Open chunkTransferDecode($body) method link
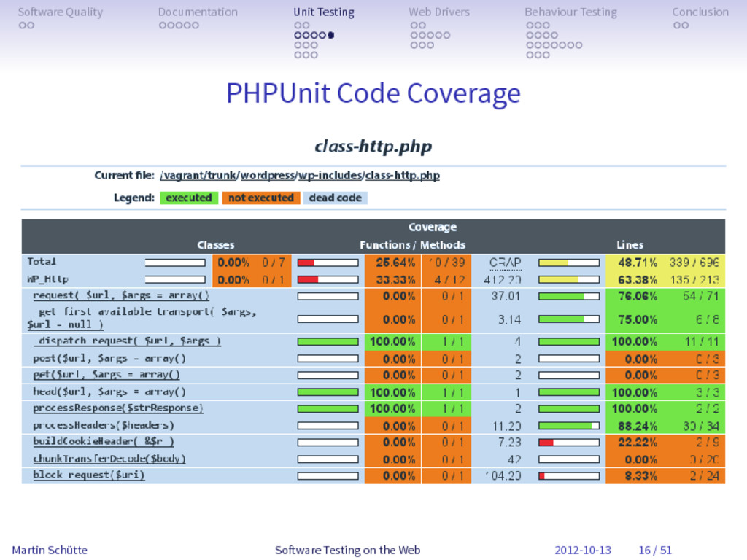Viewport: 747px width, 560px height. [109, 459]
